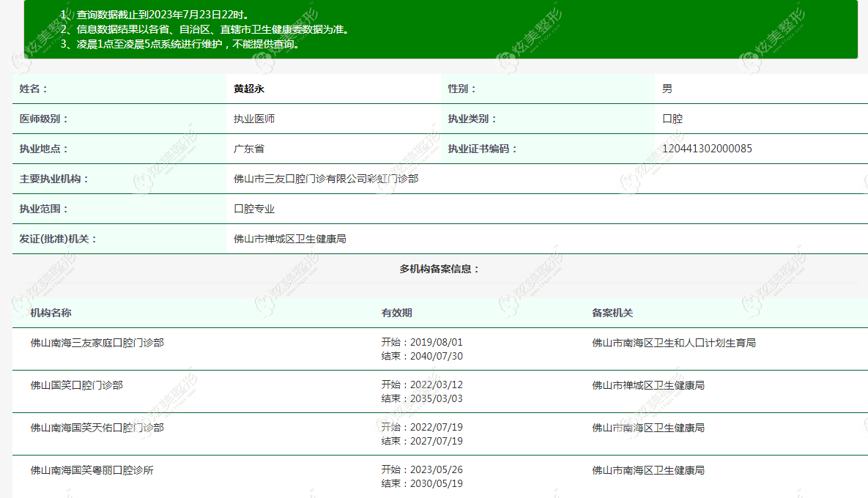Click the 医师级别 value 执业医师
The width and height of the screenshot is (868, 498).
[254, 119]
